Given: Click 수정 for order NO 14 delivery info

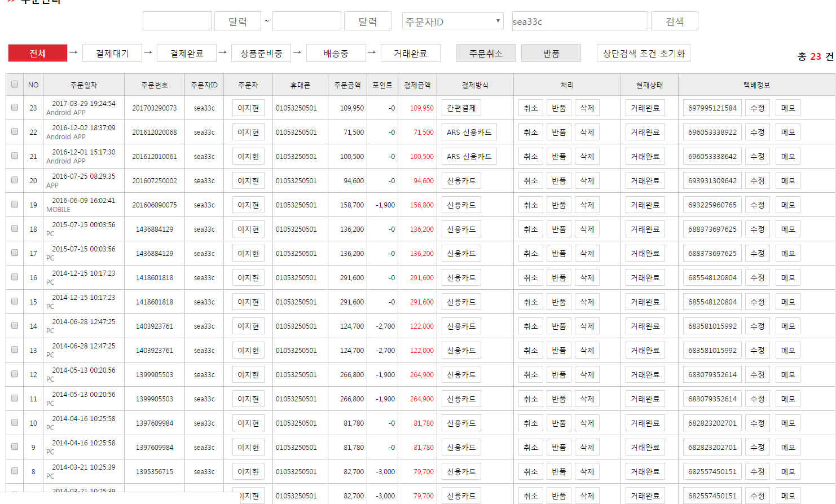Looking at the screenshot, I should coord(758,326).
